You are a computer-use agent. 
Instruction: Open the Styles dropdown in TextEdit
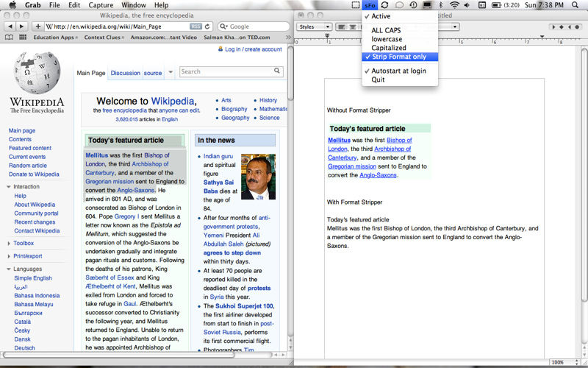pos(315,26)
